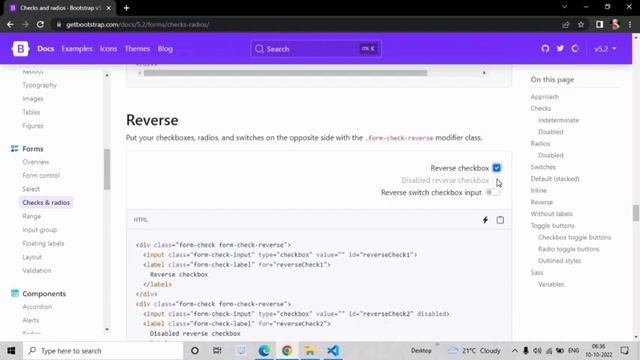Open a new browser tab
Viewport: 640px width, 360px height.
point(126,8)
